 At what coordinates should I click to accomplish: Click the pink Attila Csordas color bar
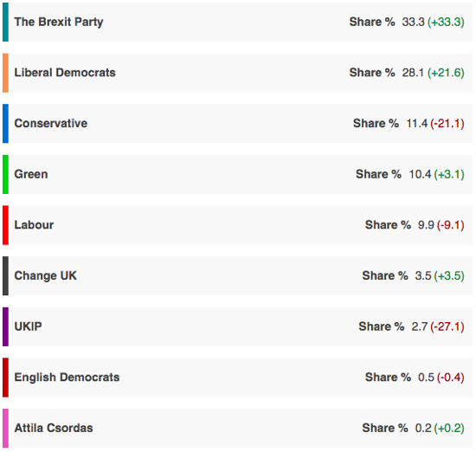[5, 428]
